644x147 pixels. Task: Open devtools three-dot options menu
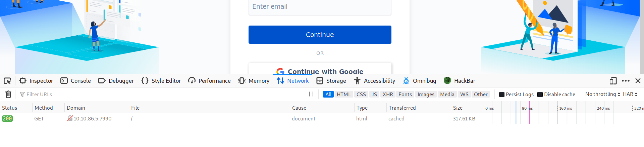point(626,81)
